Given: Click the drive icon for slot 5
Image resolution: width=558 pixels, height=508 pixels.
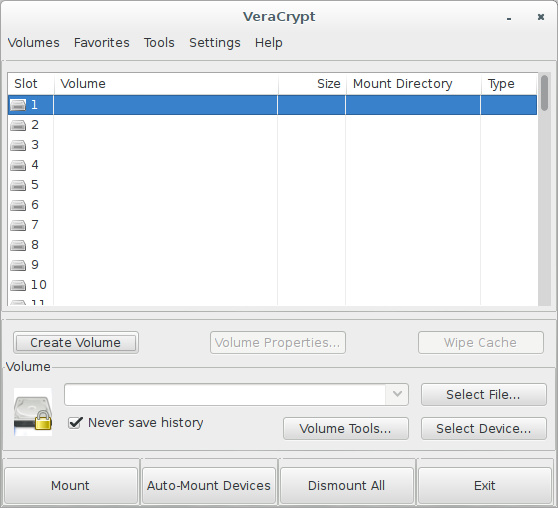Looking at the screenshot, I should point(18,185).
